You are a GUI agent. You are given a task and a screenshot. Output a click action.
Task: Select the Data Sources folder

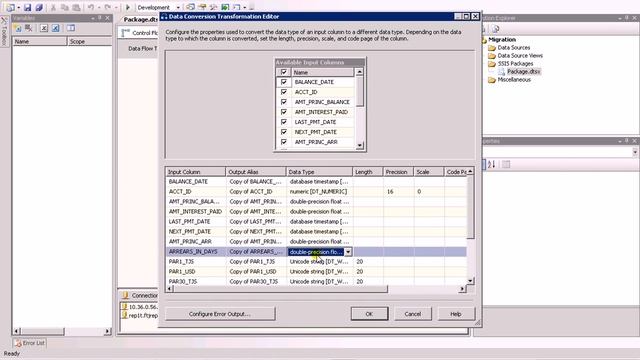coord(513,48)
